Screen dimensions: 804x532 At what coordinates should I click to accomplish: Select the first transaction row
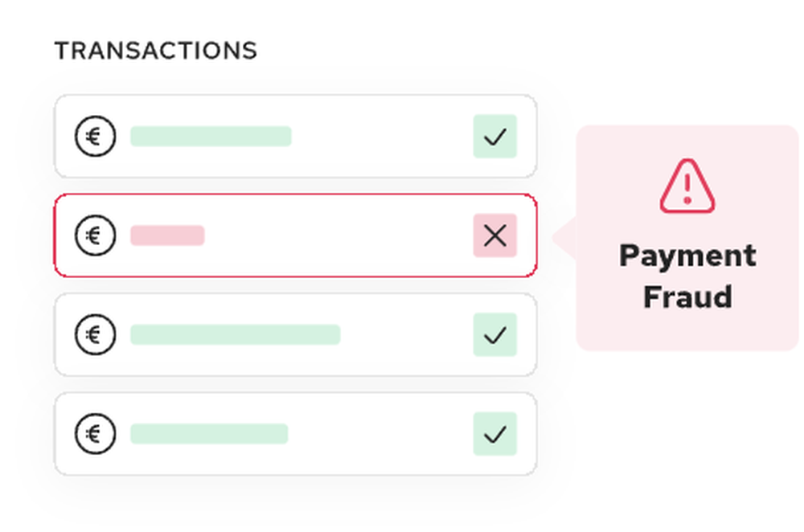[x=378, y=137]
